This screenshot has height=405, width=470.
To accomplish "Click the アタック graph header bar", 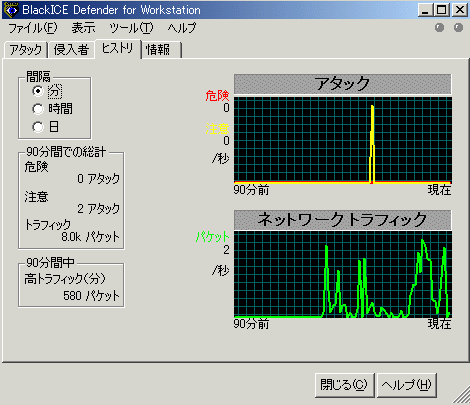I will point(343,84).
